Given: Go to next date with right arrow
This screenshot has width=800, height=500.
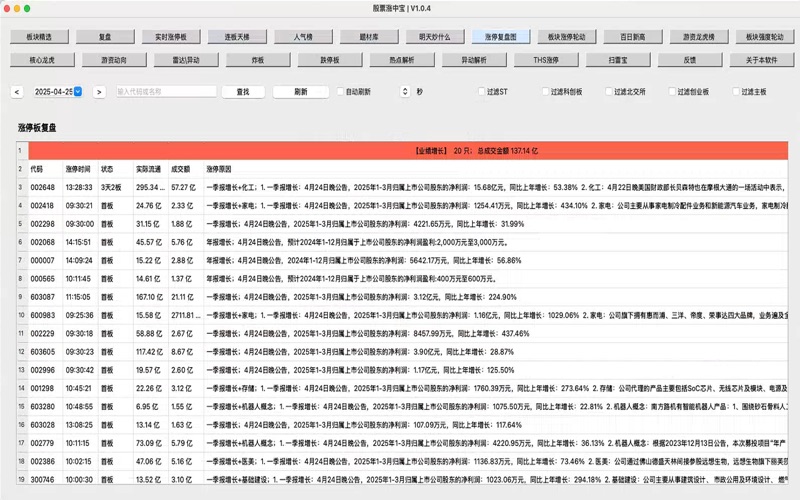Looking at the screenshot, I should click(99, 92).
